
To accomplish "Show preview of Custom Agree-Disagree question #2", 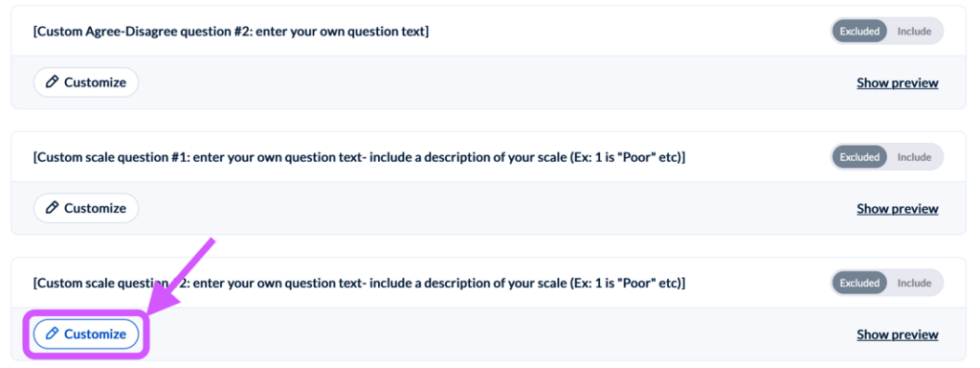I will 898,82.
